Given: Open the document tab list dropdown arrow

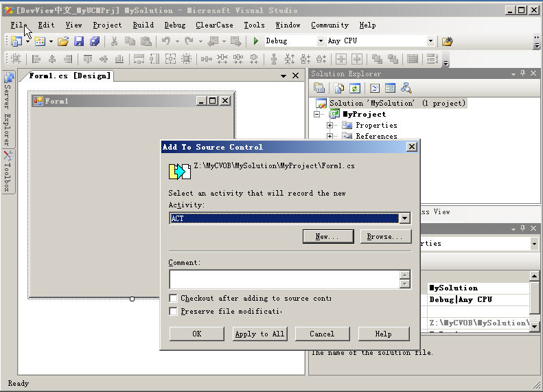Looking at the screenshot, I should 284,76.
